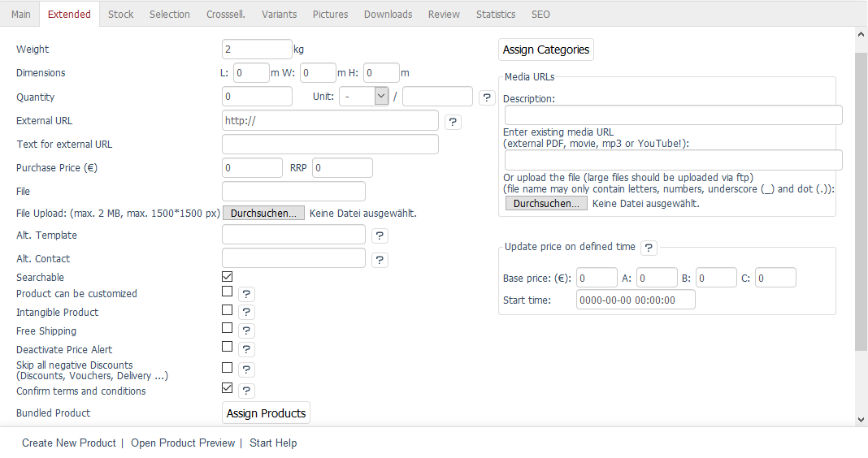868x458 pixels.
Task: Click the scrollbar down arrow
Action: [861, 420]
